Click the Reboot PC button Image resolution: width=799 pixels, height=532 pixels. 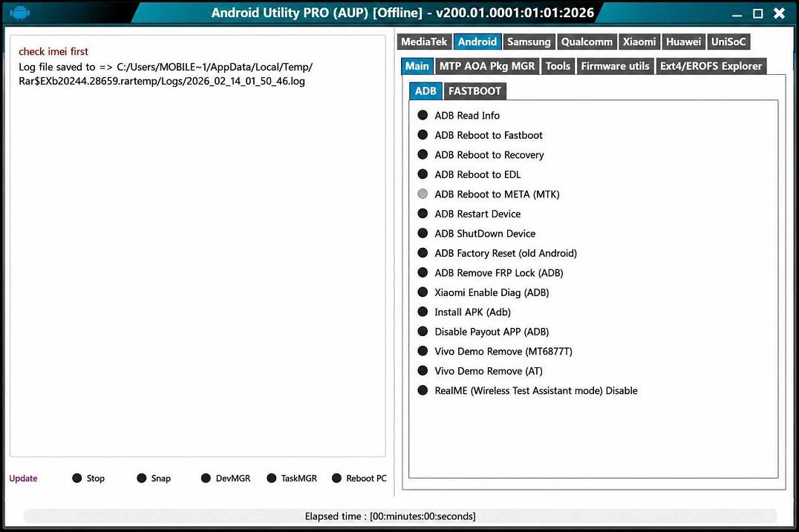point(359,479)
